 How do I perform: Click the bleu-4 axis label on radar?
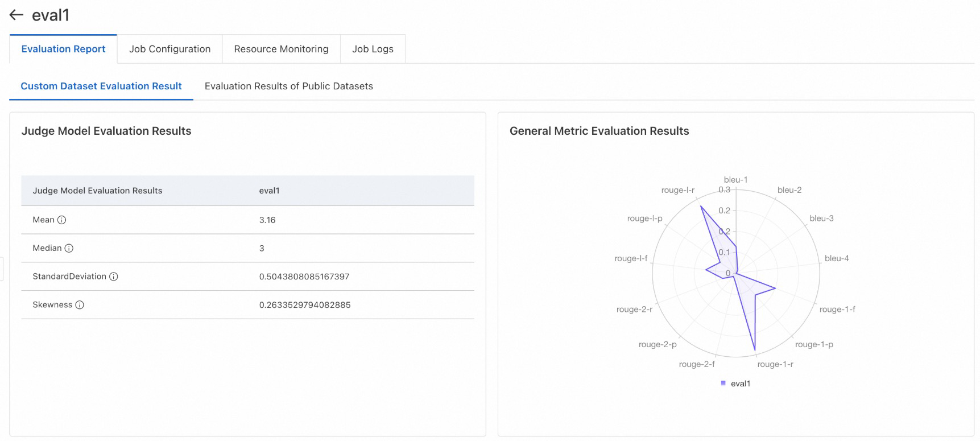[836, 258]
